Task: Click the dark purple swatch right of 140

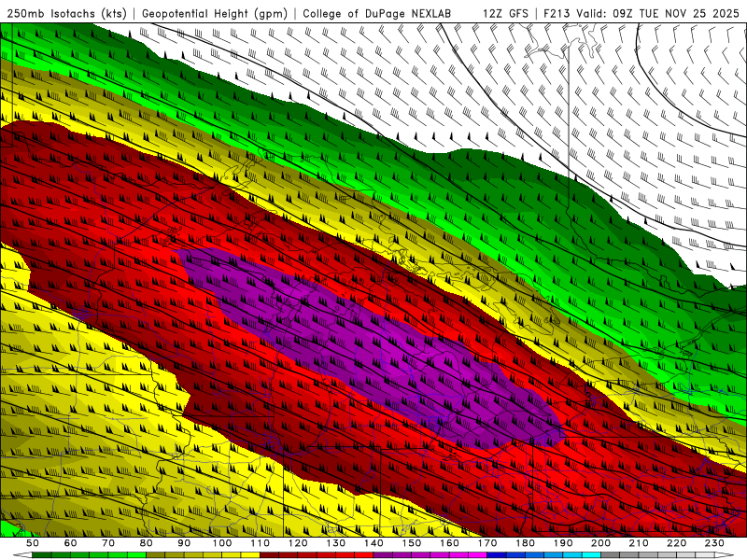Action: pyautogui.click(x=383, y=554)
